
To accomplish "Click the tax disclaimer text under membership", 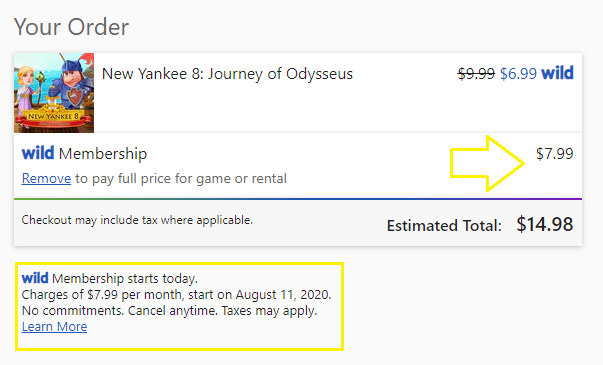I will coord(137,220).
